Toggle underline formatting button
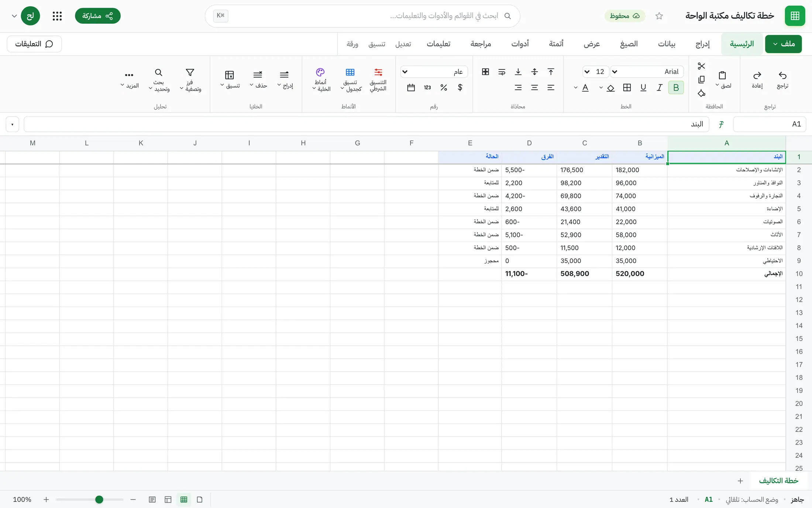This screenshot has width=812, height=508. [643, 88]
